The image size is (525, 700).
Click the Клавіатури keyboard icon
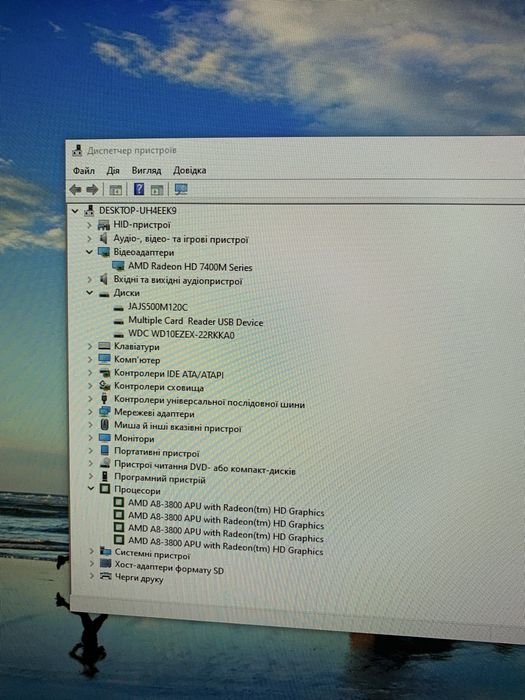point(104,346)
